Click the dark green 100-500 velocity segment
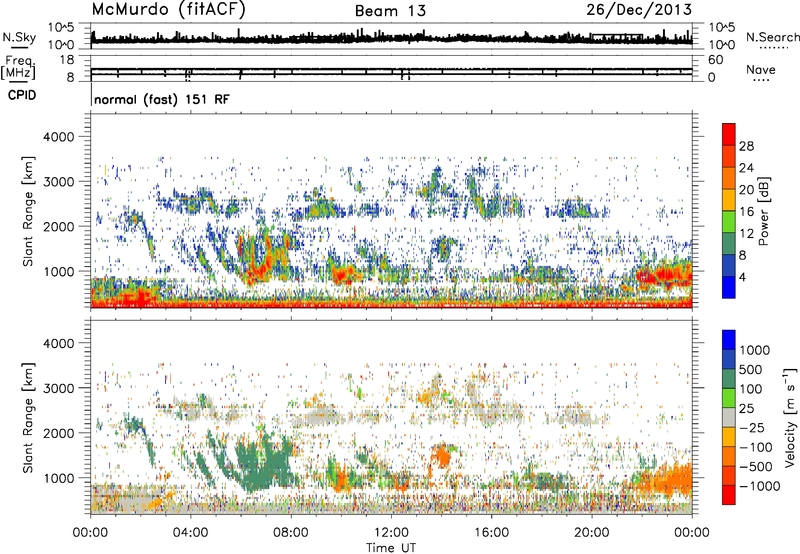 pos(729,379)
